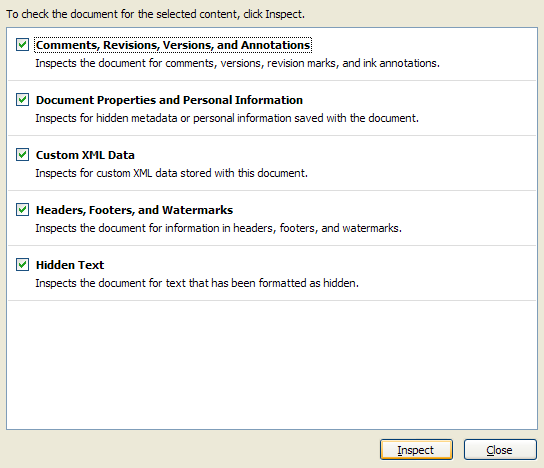Click the 'To check the document' instruction text
Viewport: 544px width, 468px height.
(x=155, y=14)
